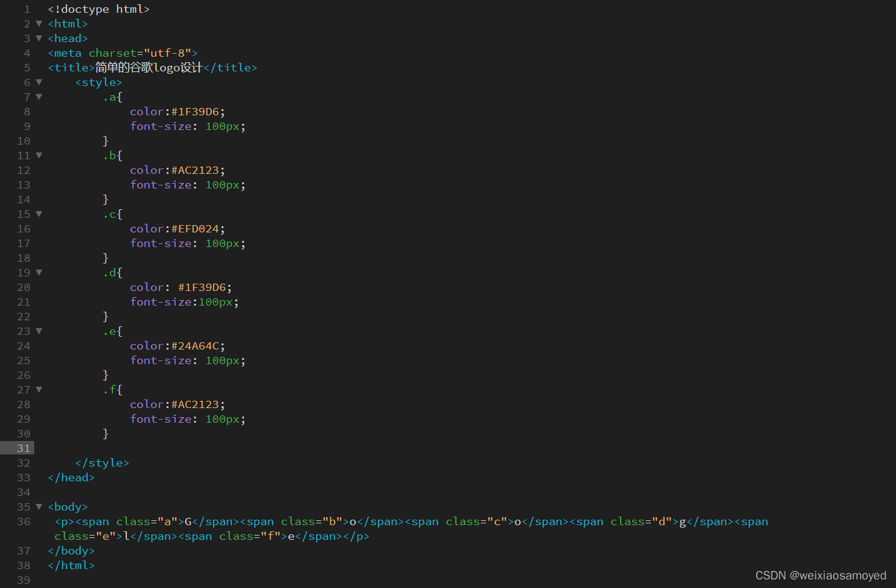Collapse the html tag fold arrow on line 2

39,24
